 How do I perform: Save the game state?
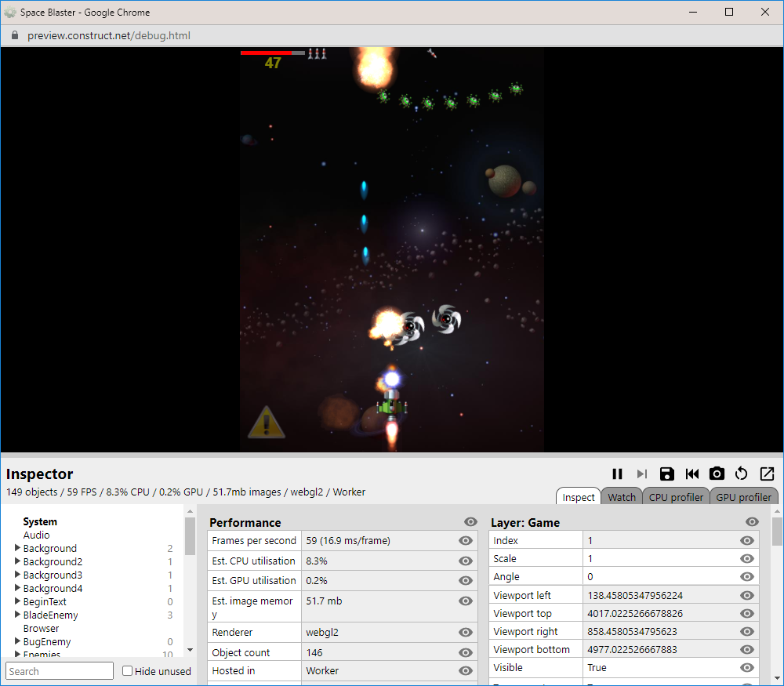click(x=667, y=474)
